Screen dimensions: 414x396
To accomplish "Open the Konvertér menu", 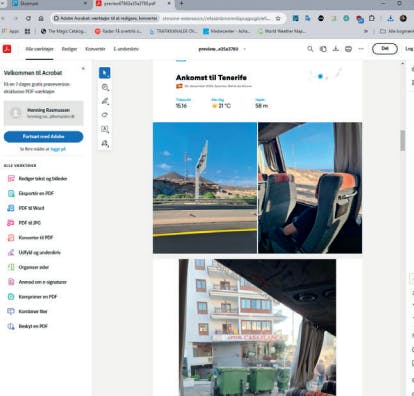I will (x=95, y=49).
